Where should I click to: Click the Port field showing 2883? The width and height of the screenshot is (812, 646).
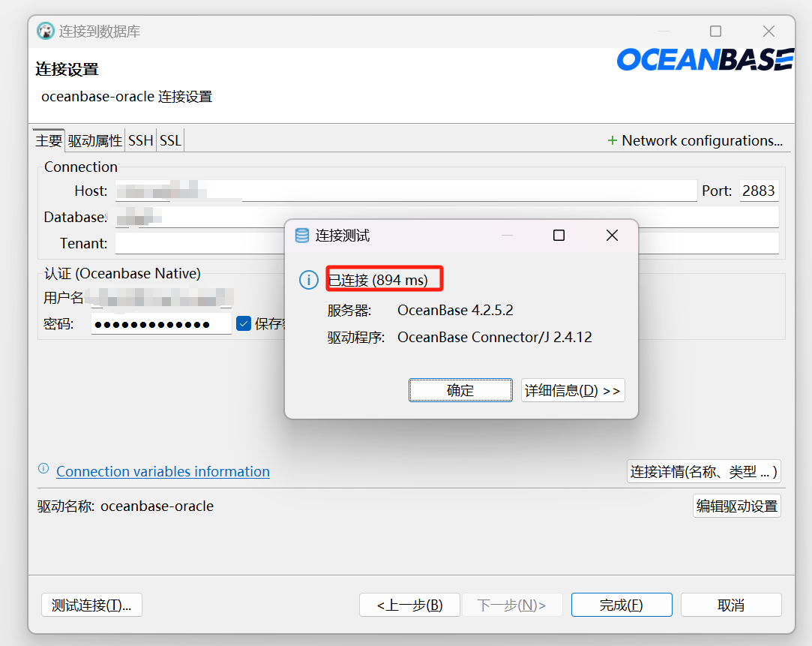tap(759, 191)
